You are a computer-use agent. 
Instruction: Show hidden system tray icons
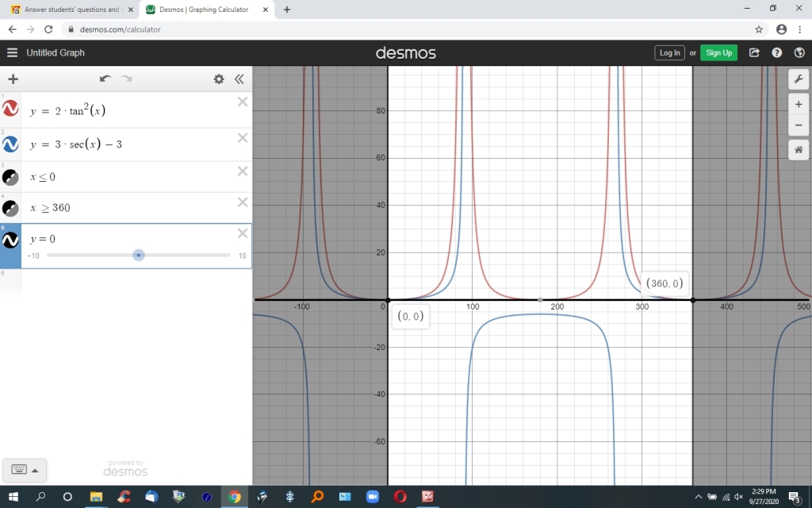tap(698, 497)
